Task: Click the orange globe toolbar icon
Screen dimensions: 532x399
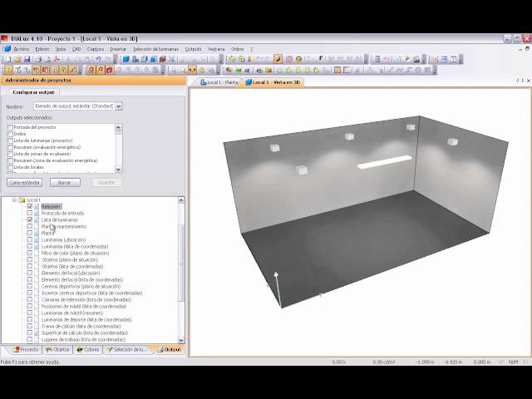Action: (298, 59)
